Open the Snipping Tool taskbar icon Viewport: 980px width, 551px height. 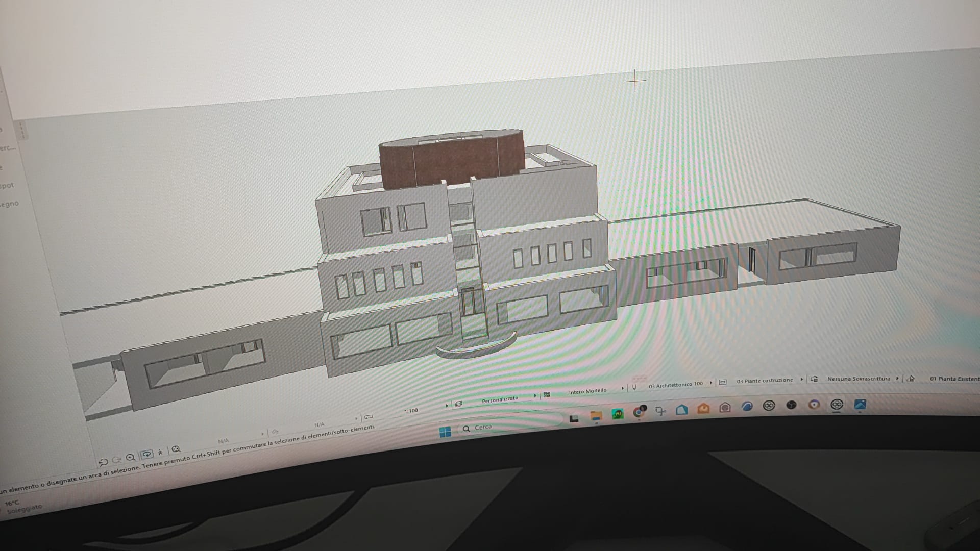click(660, 411)
